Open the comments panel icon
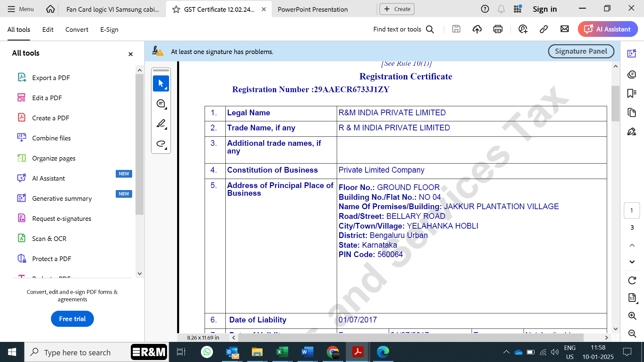 pos(632,74)
